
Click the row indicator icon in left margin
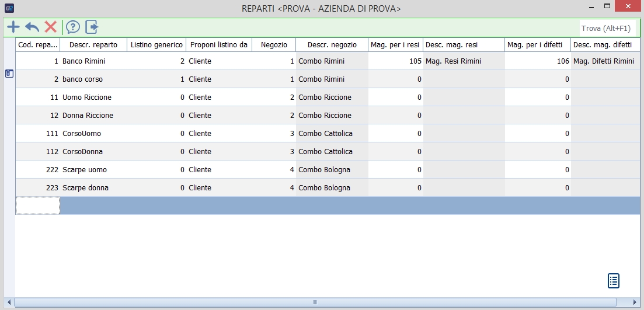click(9, 74)
